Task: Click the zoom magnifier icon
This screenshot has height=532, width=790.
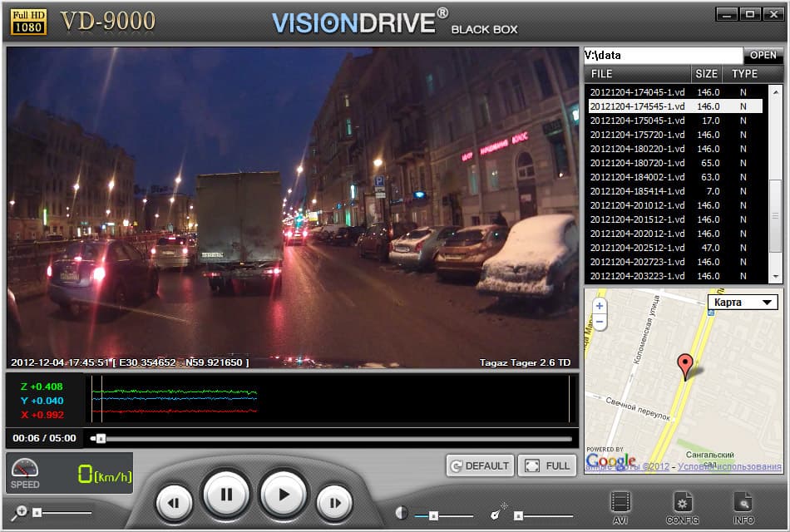Action: [x=20, y=513]
